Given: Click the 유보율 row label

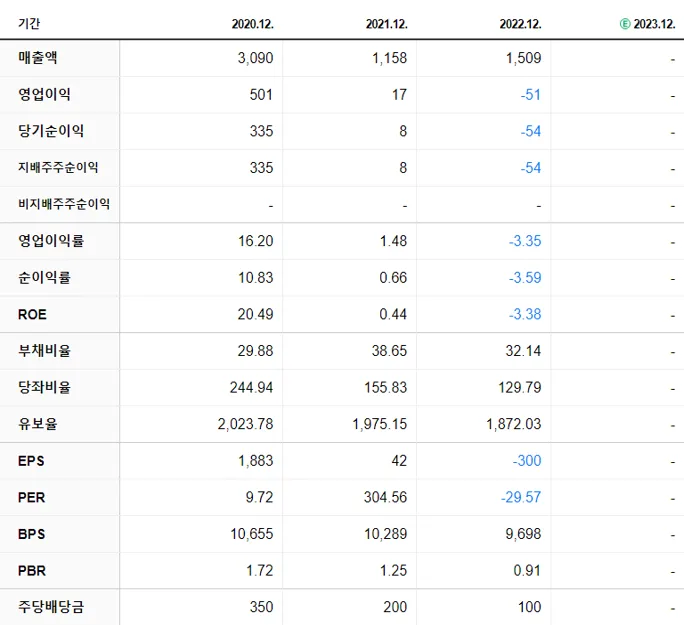Looking at the screenshot, I should pyautogui.click(x=38, y=424).
